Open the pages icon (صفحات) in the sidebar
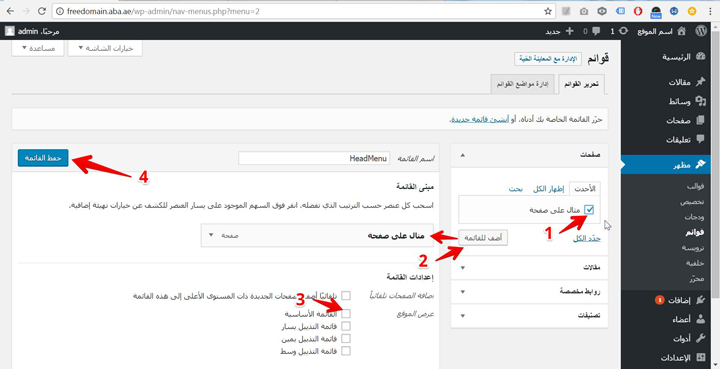 pyautogui.click(x=700, y=121)
